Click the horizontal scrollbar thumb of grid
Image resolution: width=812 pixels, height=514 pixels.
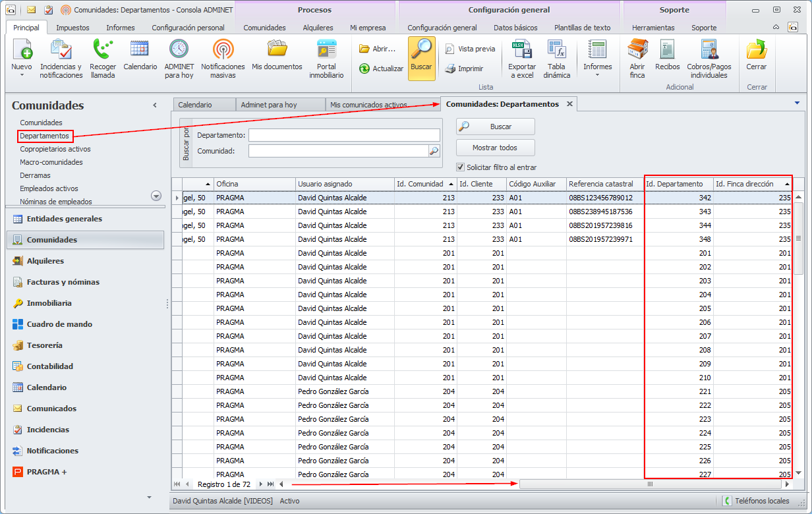click(649, 484)
